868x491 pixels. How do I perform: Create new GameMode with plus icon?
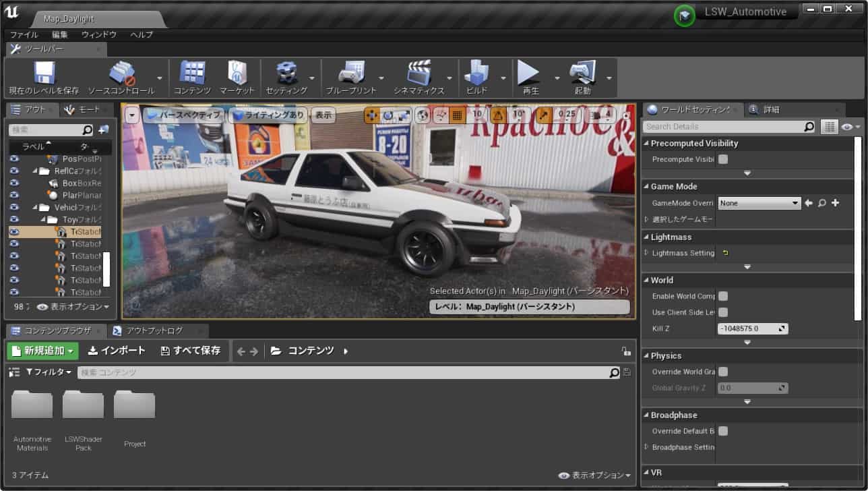[835, 203]
